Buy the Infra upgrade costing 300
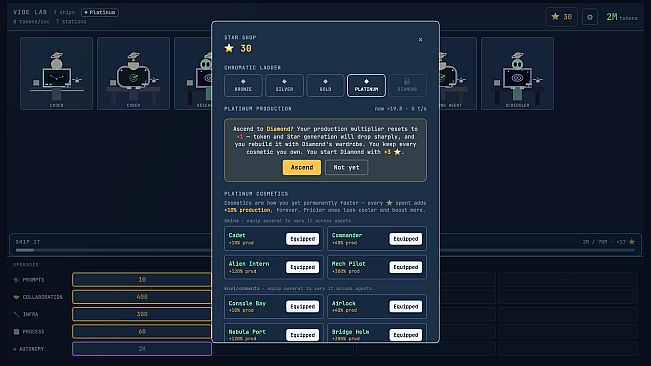 click(x=142, y=314)
